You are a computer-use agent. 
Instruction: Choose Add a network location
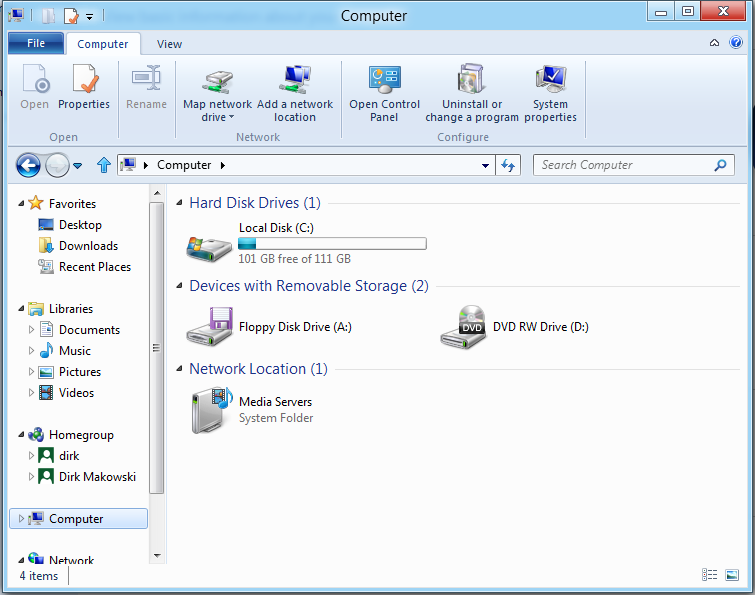[295, 92]
